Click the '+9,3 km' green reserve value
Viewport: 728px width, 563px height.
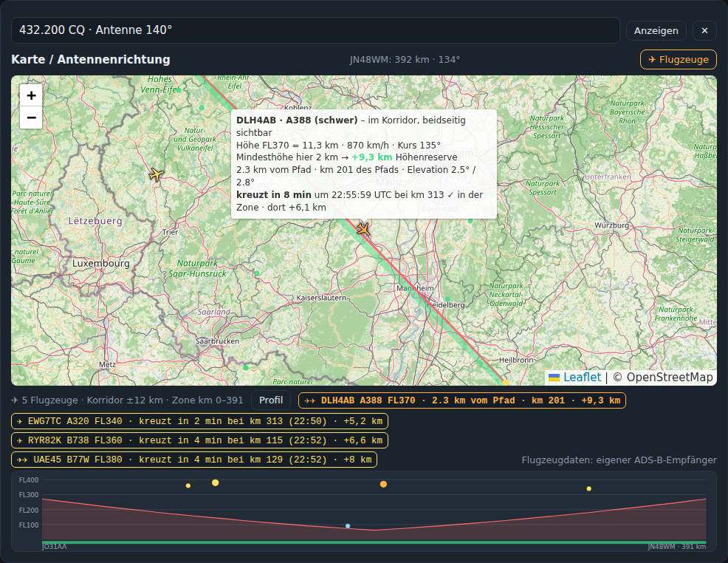pos(372,157)
